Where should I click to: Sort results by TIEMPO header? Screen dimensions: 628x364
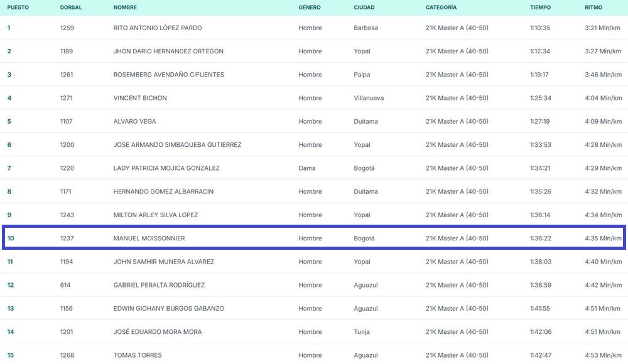[x=540, y=8]
